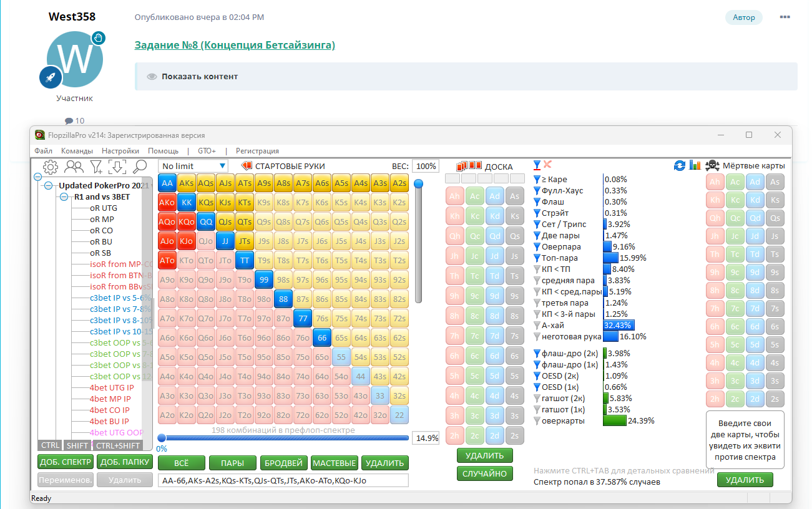Screen dimensions: 812x509
Task: Open the GTO+ menu
Action: 207,151
